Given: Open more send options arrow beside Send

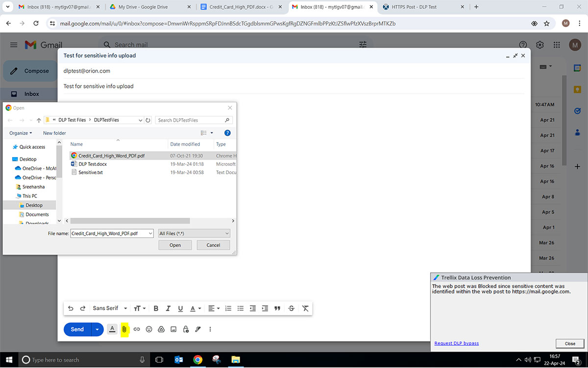Looking at the screenshot, I should click(97, 329).
